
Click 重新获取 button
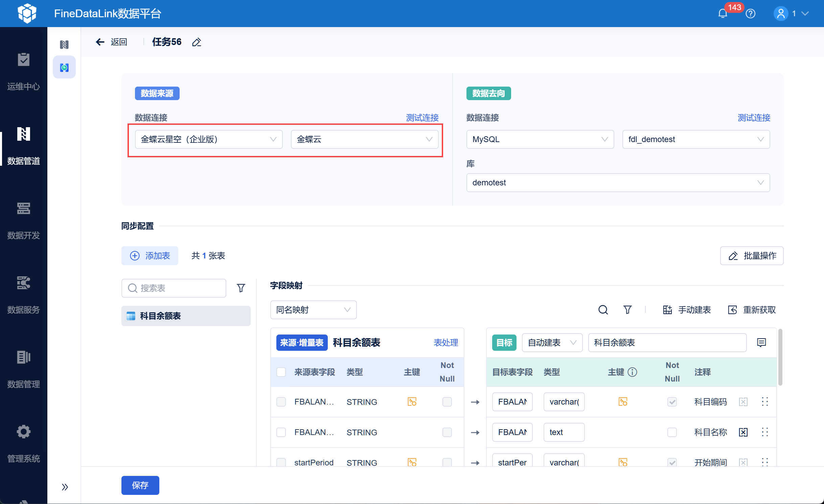tap(752, 310)
